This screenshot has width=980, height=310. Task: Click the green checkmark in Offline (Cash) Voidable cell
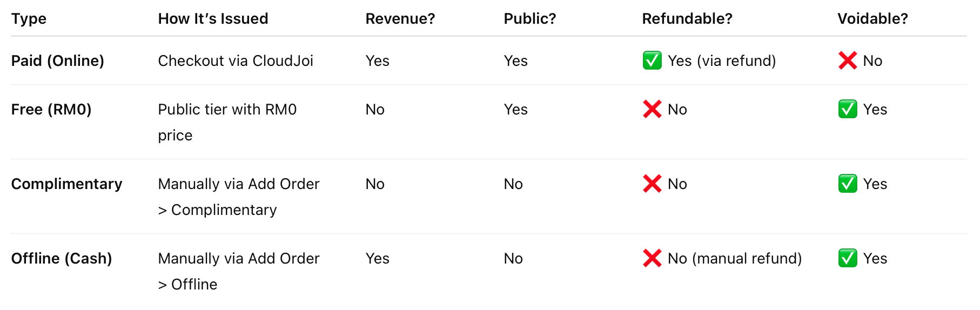pyautogui.click(x=848, y=258)
